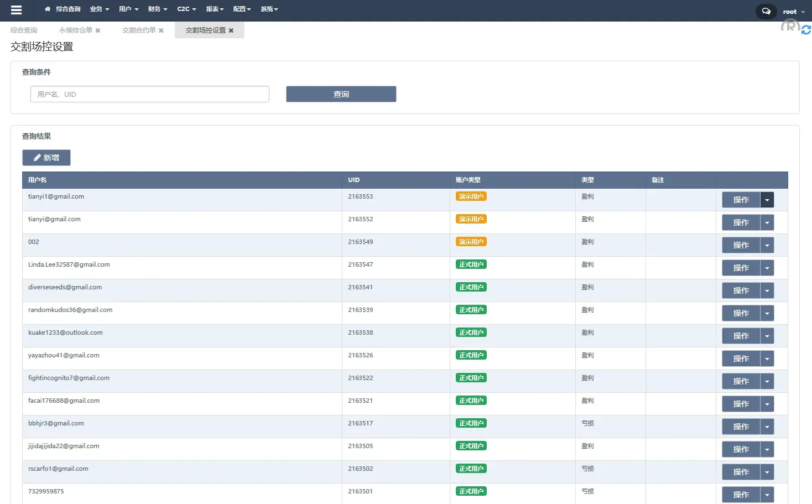Click 操作 button for tianyi1@gmail.com
Viewport: 812px width, 504px height.
coord(741,200)
